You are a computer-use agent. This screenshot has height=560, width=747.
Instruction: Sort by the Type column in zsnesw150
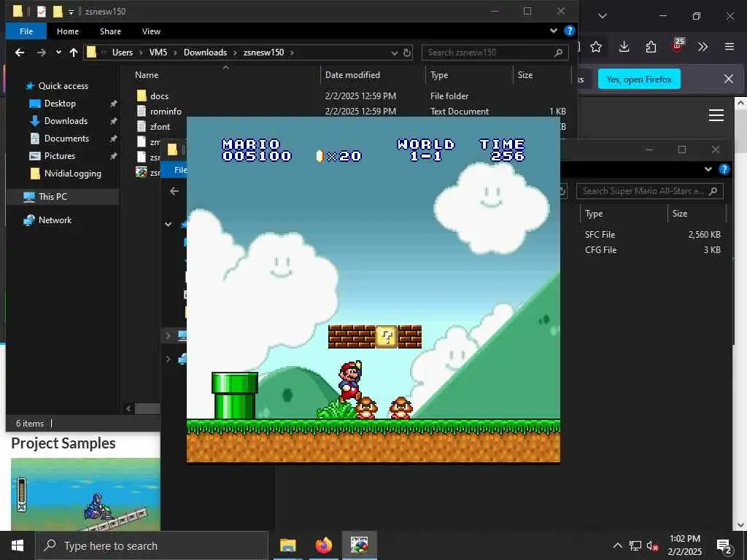(439, 75)
